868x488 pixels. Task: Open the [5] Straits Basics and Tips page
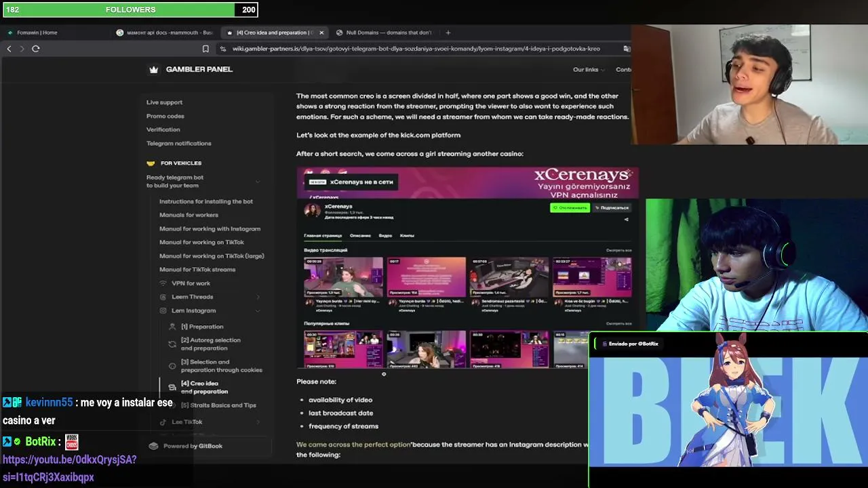pos(218,405)
